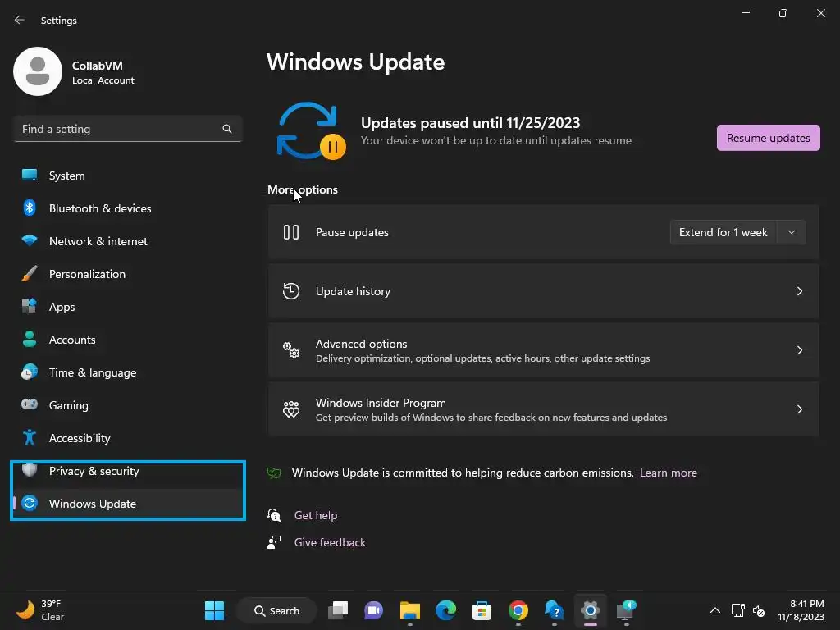Click the Find a setting field

pyautogui.click(x=127, y=129)
